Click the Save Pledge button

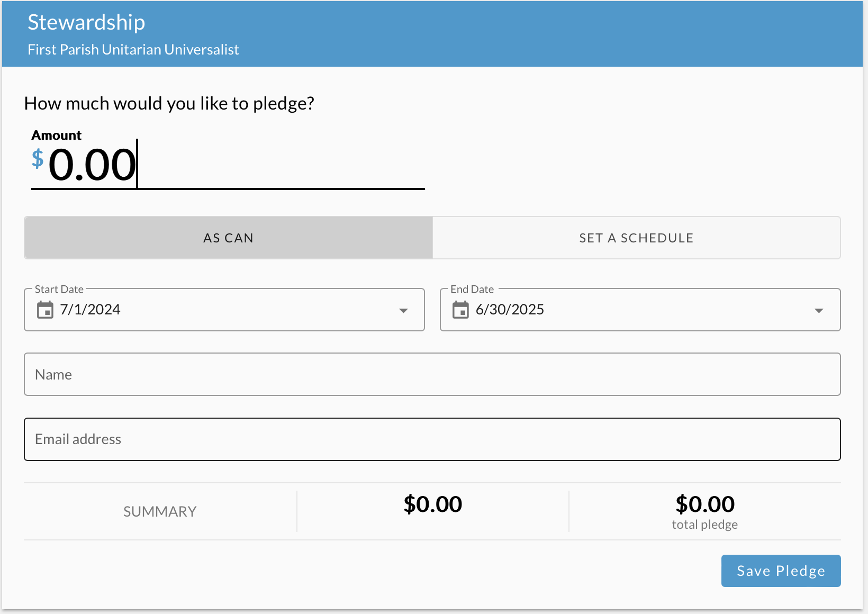(781, 571)
